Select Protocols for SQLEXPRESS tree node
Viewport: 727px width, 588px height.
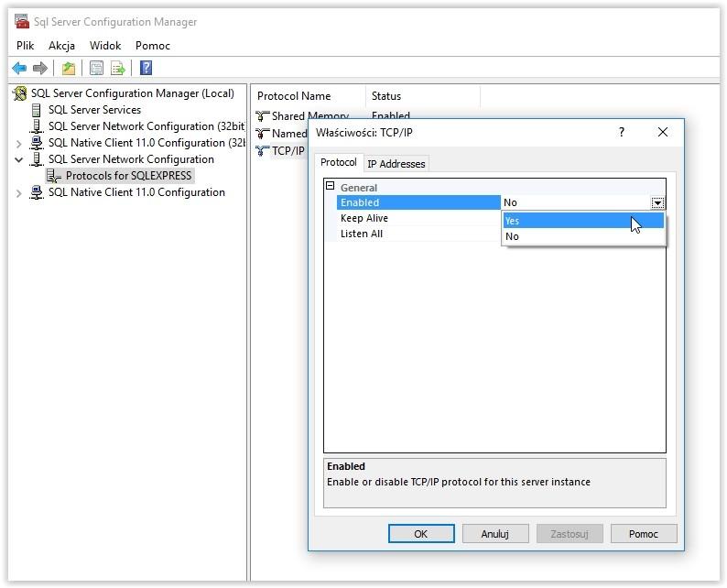coord(128,176)
